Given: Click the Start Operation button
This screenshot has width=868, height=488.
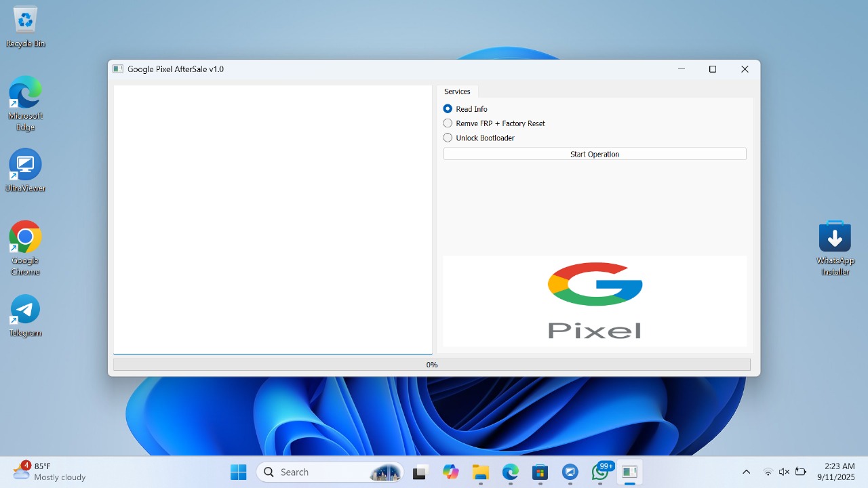Looking at the screenshot, I should [x=594, y=154].
